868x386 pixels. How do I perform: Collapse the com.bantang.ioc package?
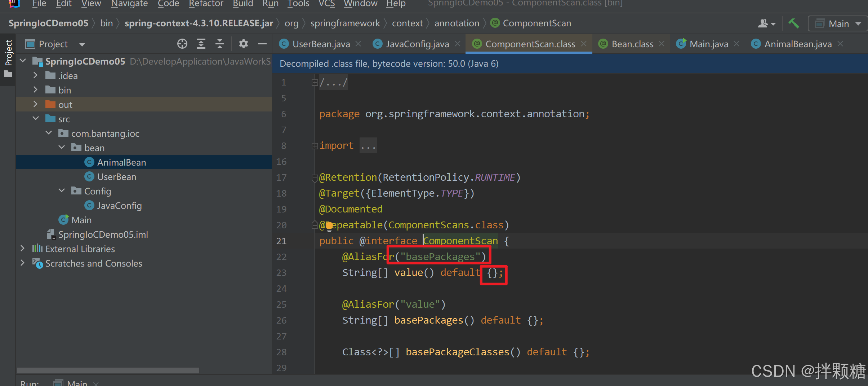[x=49, y=133]
